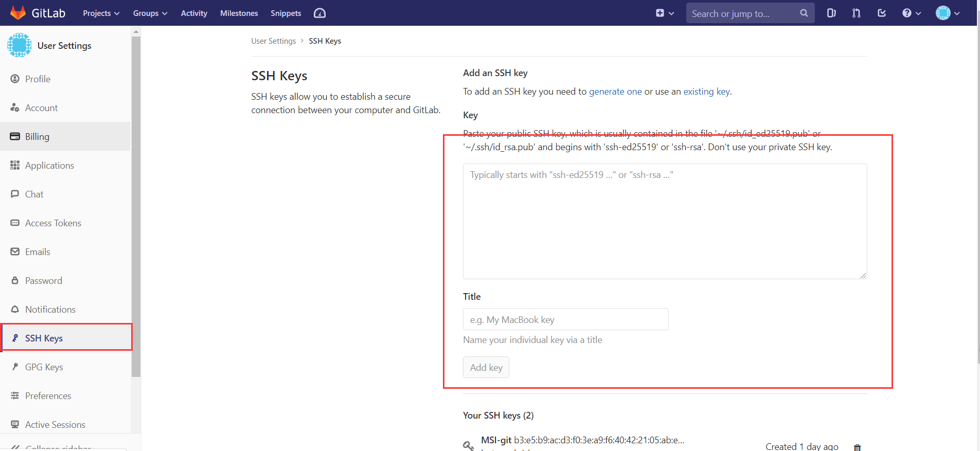Click the Add key button
Image resolution: width=980 pixels, height=451 pixels.
[x=486, y=367]
